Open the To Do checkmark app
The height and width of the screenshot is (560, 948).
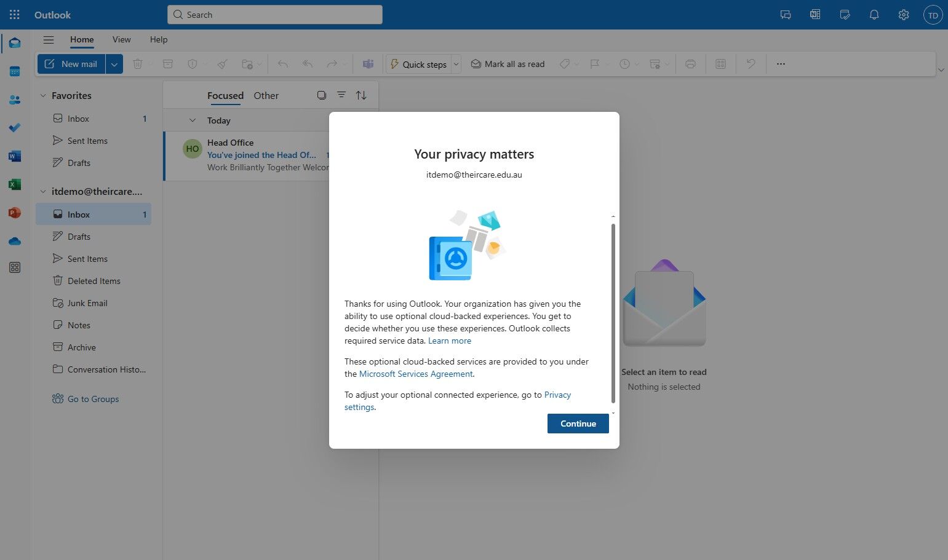[15, 128]
